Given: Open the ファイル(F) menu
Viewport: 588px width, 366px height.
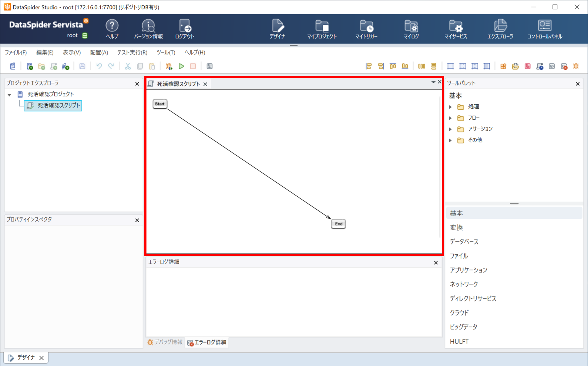Looking at the screenshot, I should [x=16, y=52].
